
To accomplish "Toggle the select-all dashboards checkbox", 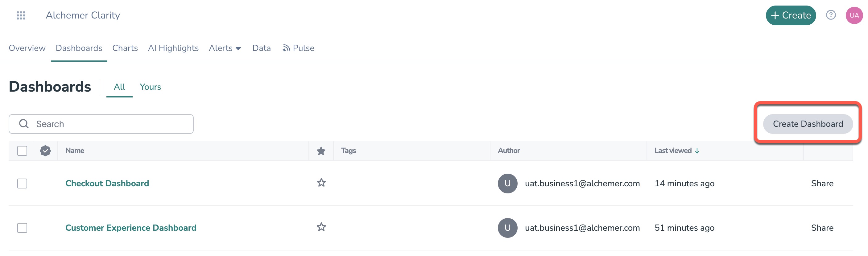I will (x=22, y=151).
